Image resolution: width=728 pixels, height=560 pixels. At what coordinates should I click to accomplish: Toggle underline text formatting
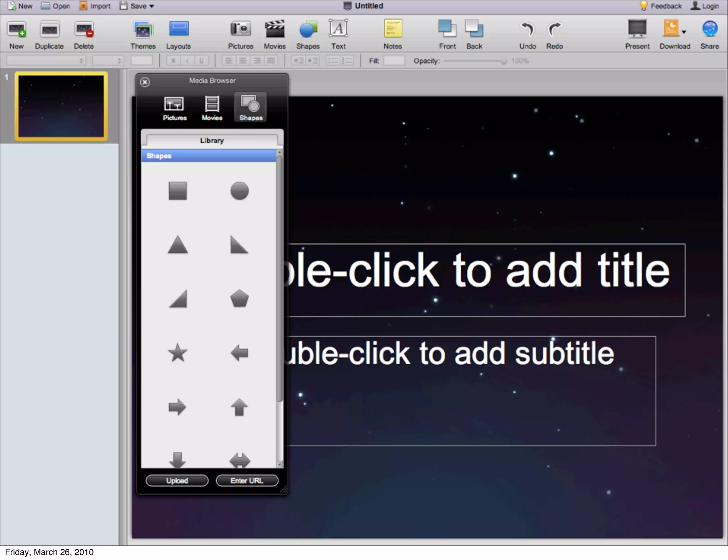point(201,61)
